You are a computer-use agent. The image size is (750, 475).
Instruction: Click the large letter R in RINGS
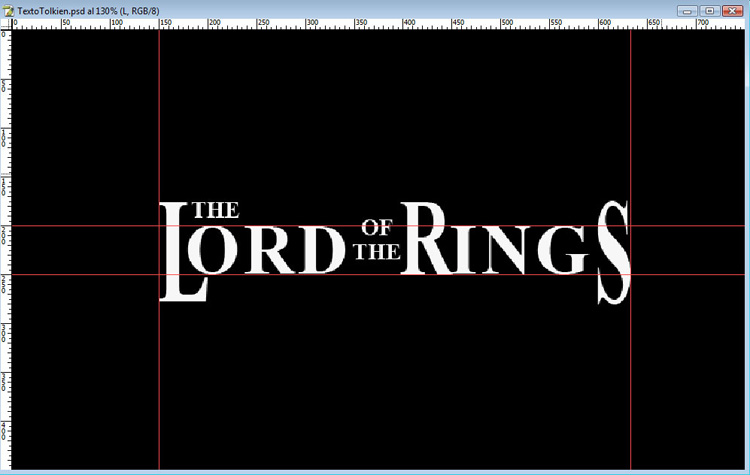pyautogui.click(x=428, y=238)
